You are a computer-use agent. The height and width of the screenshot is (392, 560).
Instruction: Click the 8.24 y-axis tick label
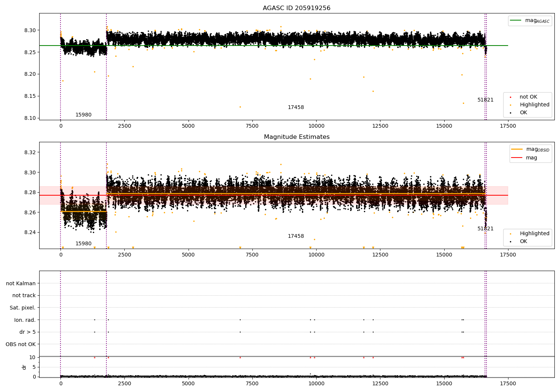tap(29, 232)
